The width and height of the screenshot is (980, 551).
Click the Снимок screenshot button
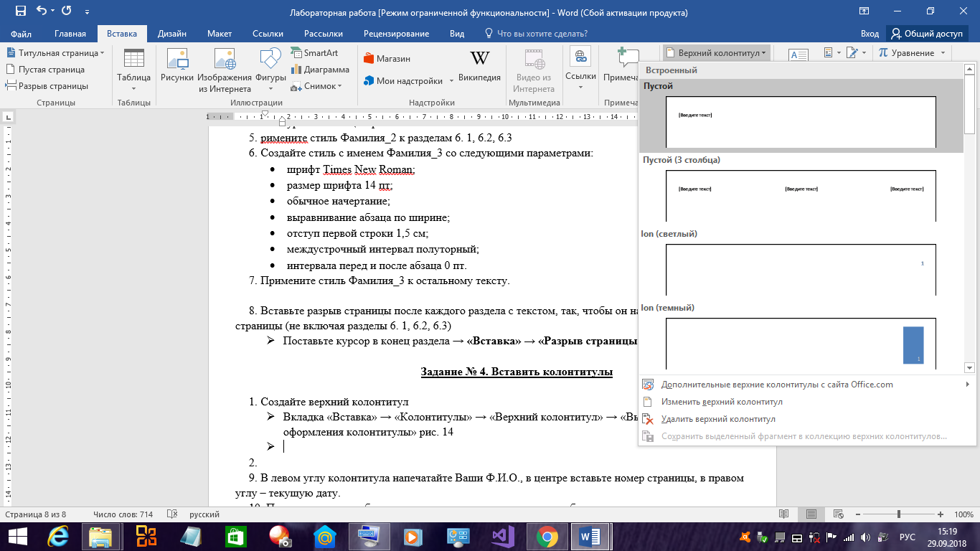[316, 86]
